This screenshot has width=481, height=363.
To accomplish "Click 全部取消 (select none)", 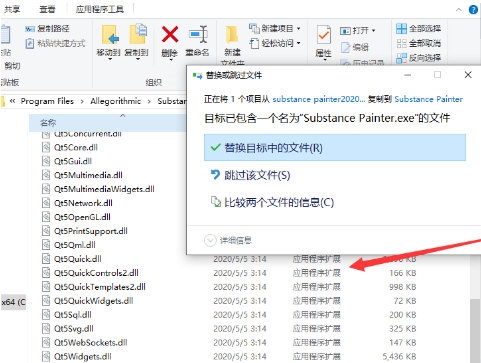I will pos(418,43).
